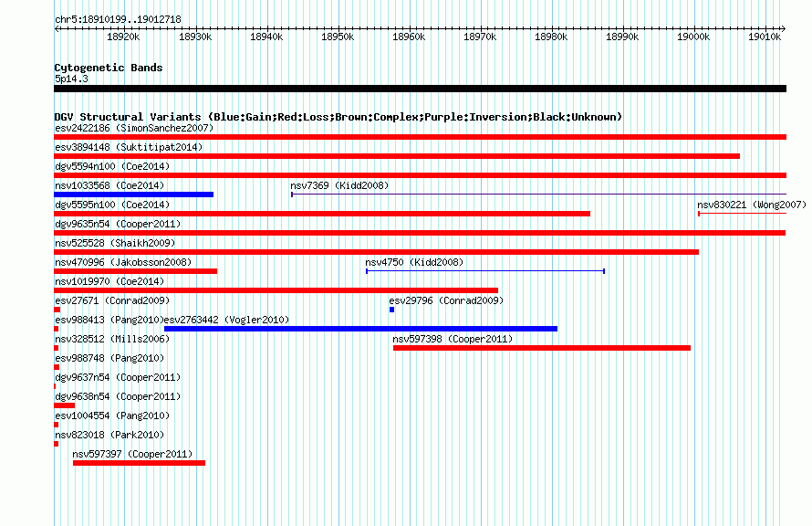This screenshot has height=526, width=812.
Task: Select the red bar of dgv5594n100
Action: 420,175
